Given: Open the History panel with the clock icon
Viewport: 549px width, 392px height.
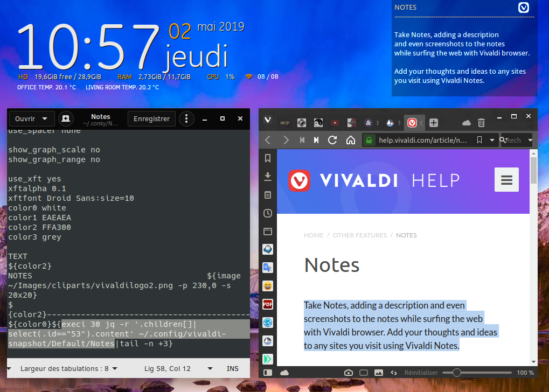Looking at the screenshot, I should pyautogui.click(x=268, y=213).
